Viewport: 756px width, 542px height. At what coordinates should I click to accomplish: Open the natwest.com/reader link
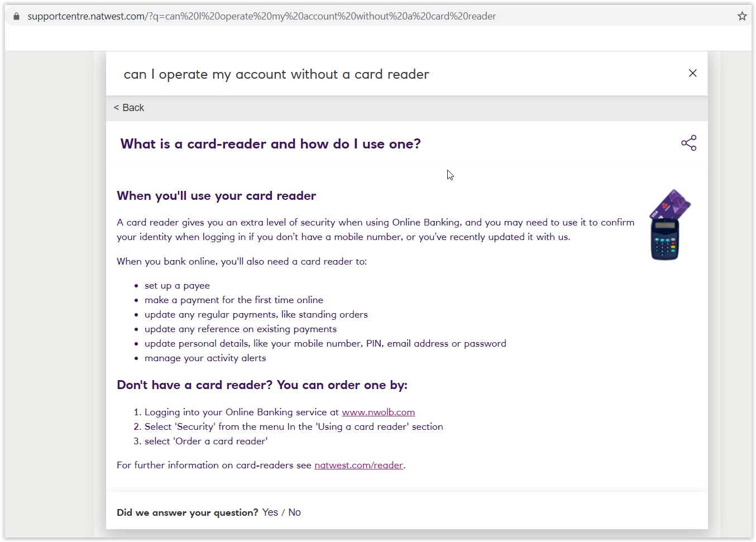point(358,465)
